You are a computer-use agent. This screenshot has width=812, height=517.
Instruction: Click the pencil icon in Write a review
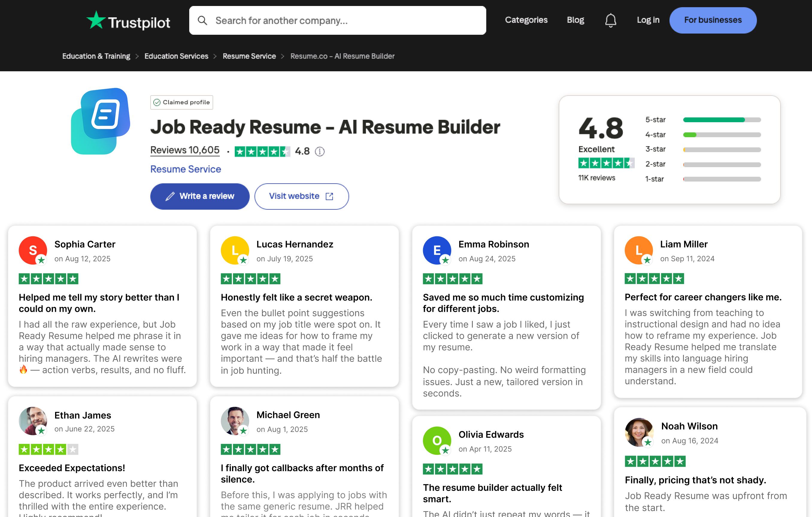(x=170, y=196)
